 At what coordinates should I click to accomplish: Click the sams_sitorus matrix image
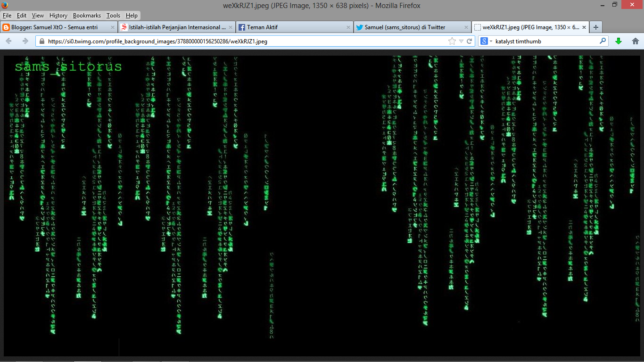tap(322, 206)
